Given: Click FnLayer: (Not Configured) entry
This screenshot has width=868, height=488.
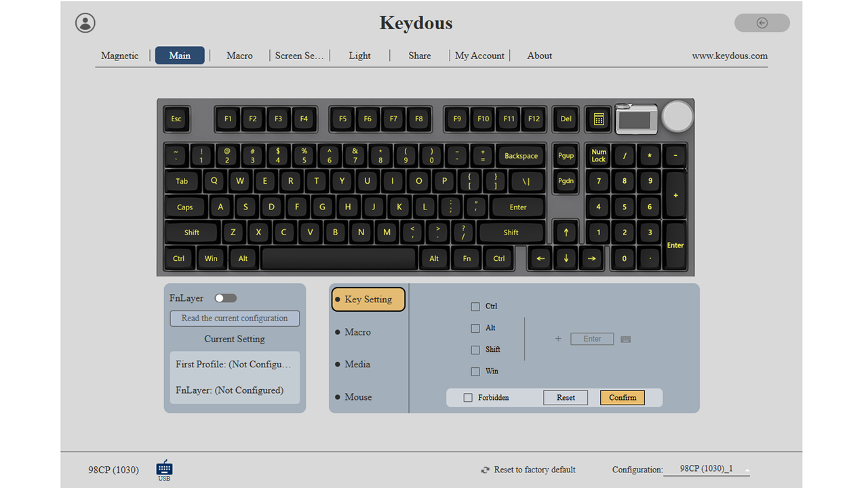Looking at the screenshot, I should click(229, 390).
